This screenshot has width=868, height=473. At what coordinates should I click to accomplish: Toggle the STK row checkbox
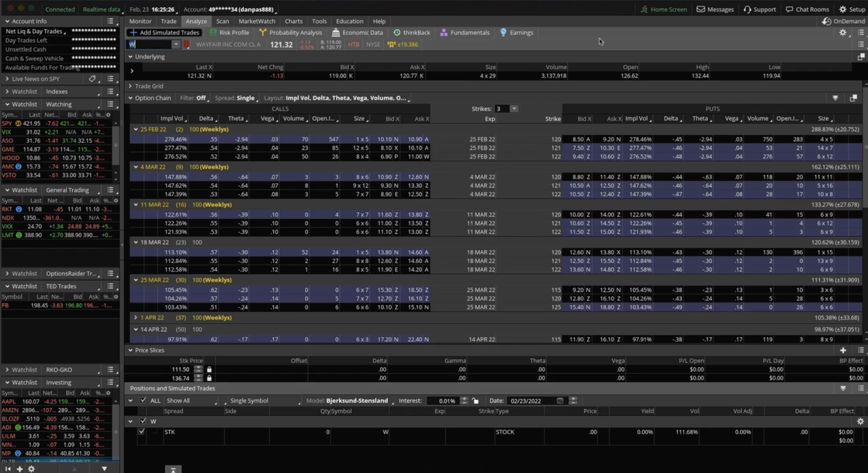(142, 432)
